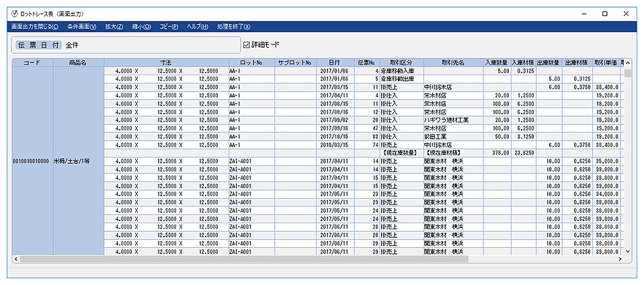Click the ロットNo. column header
This screenshot has height=285, width=644.
pos(251,63)
